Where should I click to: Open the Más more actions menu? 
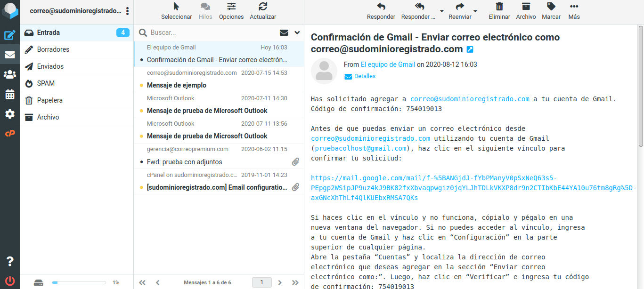click(x=574, y=11)
